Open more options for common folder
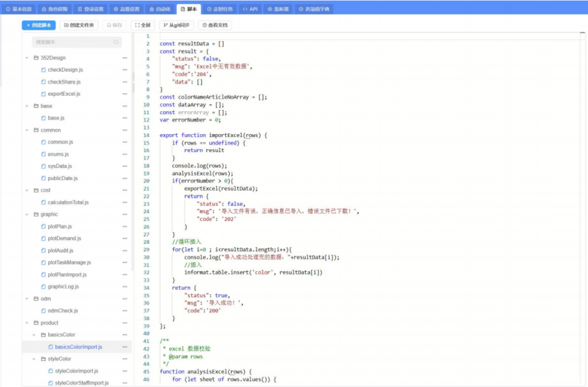 click(125, 130)
